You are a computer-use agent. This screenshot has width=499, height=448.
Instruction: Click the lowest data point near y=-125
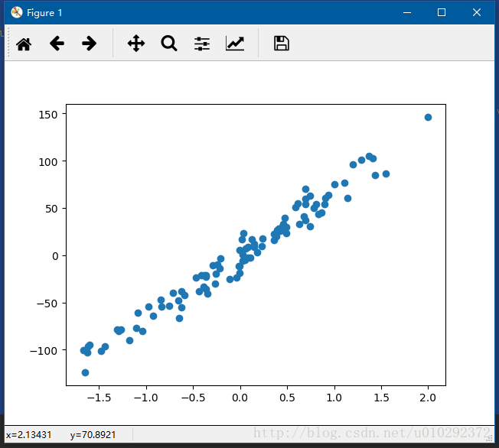point(85,372)
